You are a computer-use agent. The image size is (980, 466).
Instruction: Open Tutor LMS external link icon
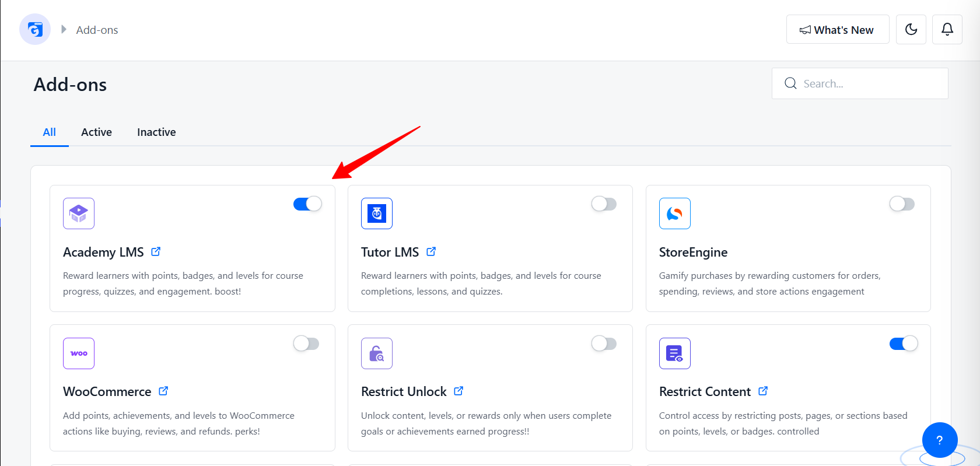click(431, 251)
